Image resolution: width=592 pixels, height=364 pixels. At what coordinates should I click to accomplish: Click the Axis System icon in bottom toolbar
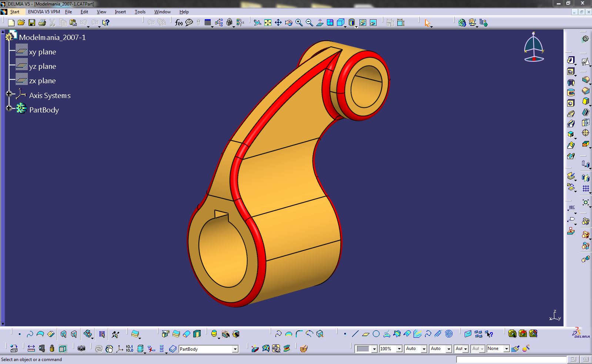pos(120,348)
